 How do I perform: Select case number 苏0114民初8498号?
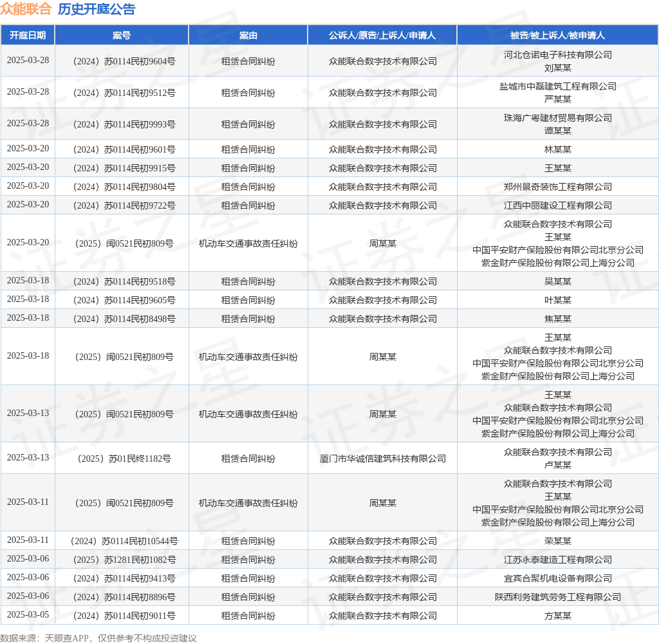coord(124,319)
